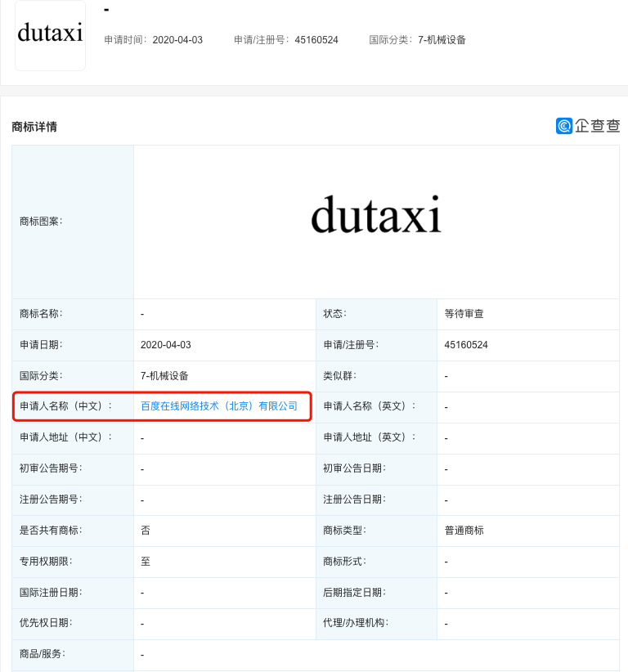Select the 普通商标 trademark type value
This screenshot has height=672, width=628.
coord(464,531)
